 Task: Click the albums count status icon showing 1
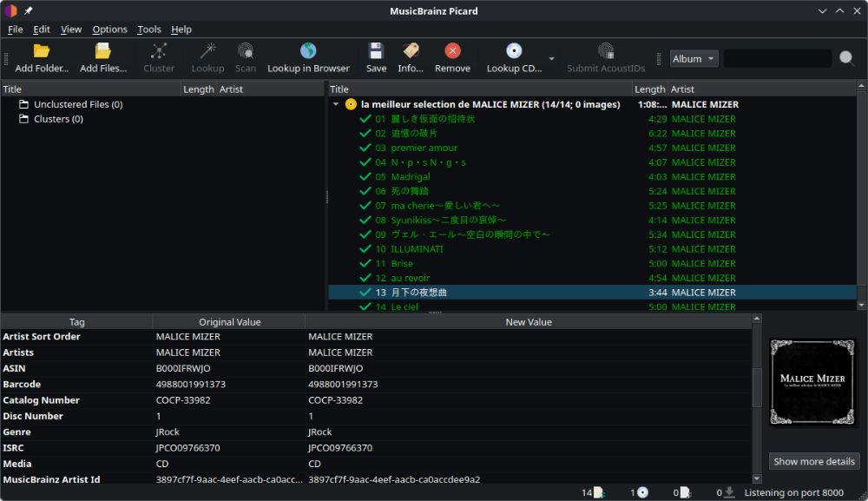(x=642, y=492)
